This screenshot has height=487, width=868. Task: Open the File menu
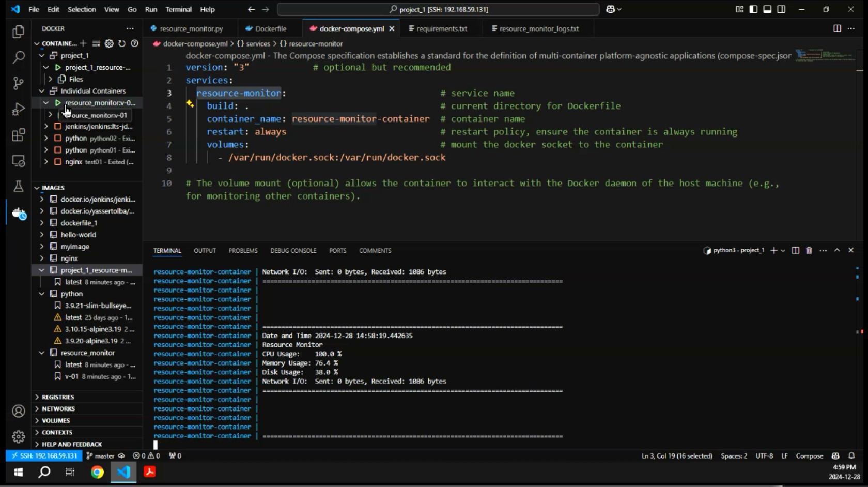[x=34, y=9]
